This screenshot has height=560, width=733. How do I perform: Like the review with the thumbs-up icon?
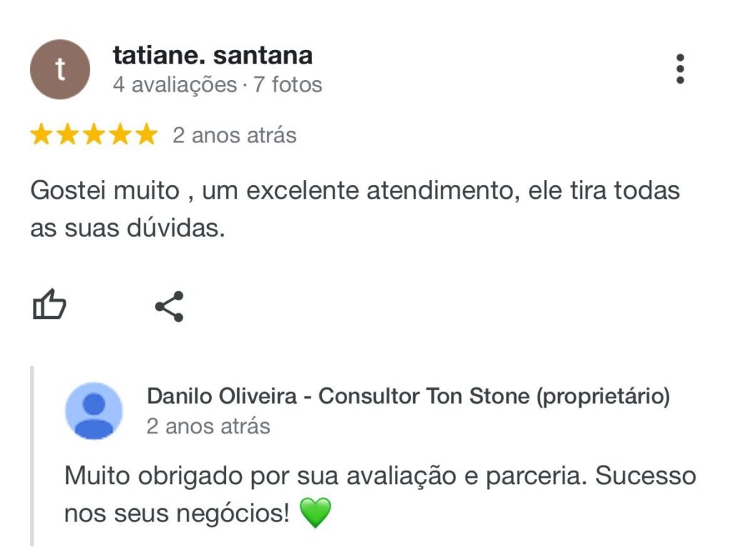[49, 304]
